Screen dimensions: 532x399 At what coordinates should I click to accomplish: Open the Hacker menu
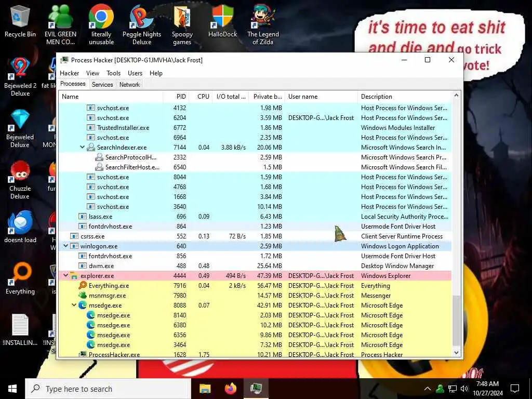point(69,73)
